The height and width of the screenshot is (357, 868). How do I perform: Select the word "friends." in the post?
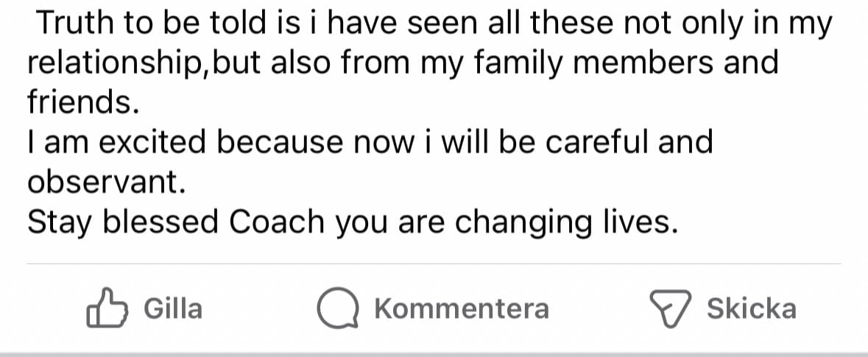[82, 102]
